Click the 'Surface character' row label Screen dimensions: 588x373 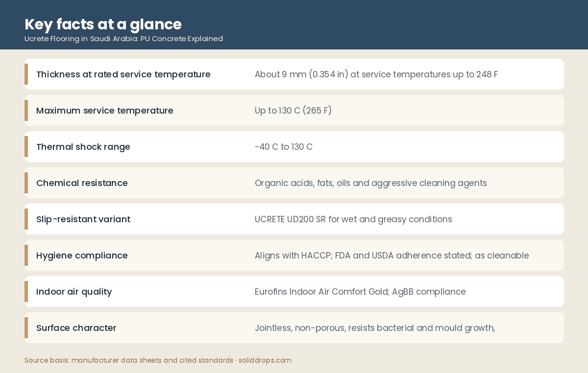click(76, 328)
